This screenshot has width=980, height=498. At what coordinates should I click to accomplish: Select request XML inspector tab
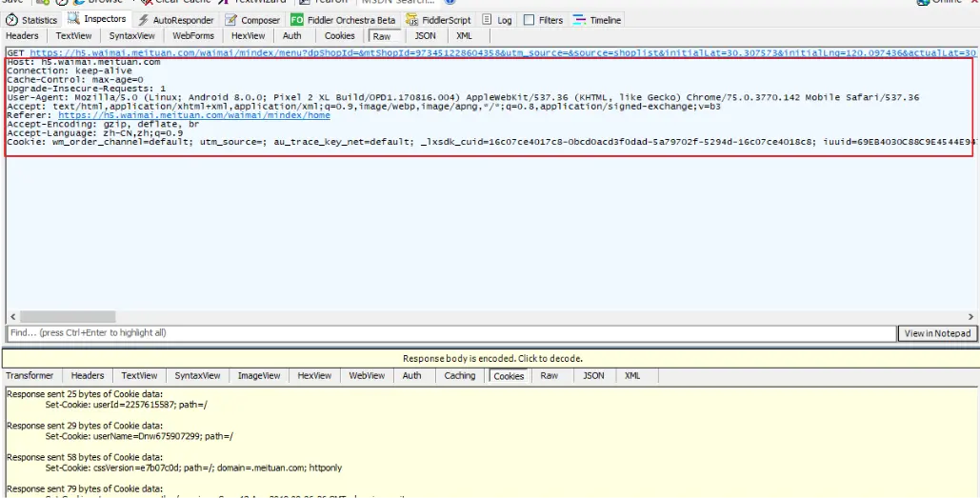click(x=464, y=35)
